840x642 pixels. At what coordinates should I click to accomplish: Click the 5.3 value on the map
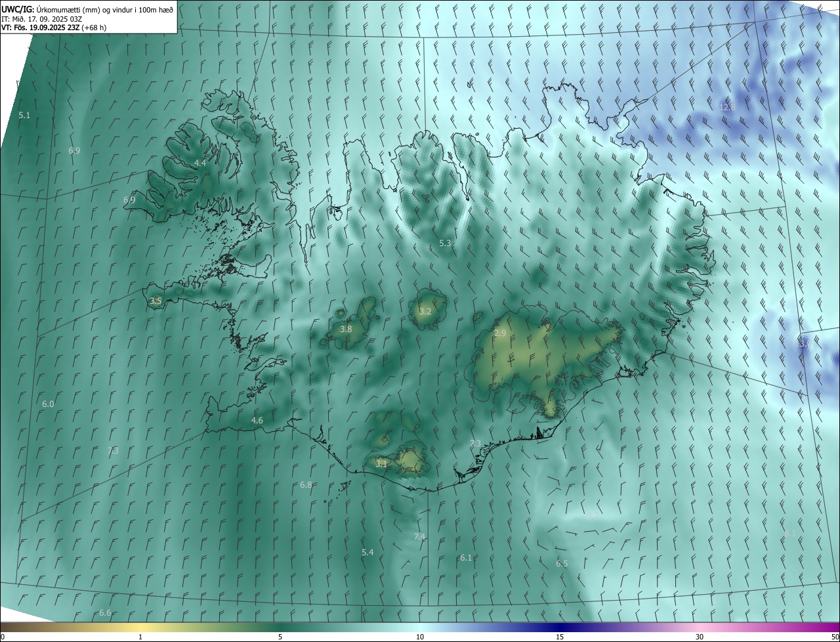click(445, 243)
